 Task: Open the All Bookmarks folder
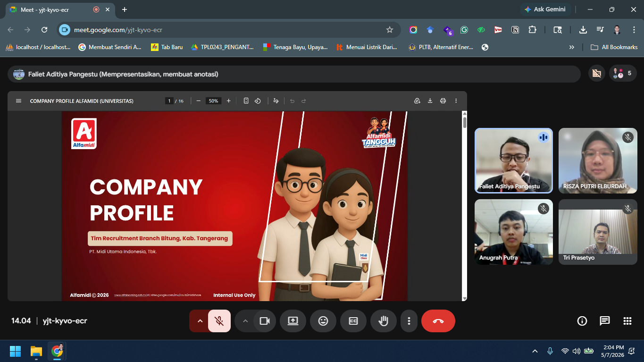(614, 47)
